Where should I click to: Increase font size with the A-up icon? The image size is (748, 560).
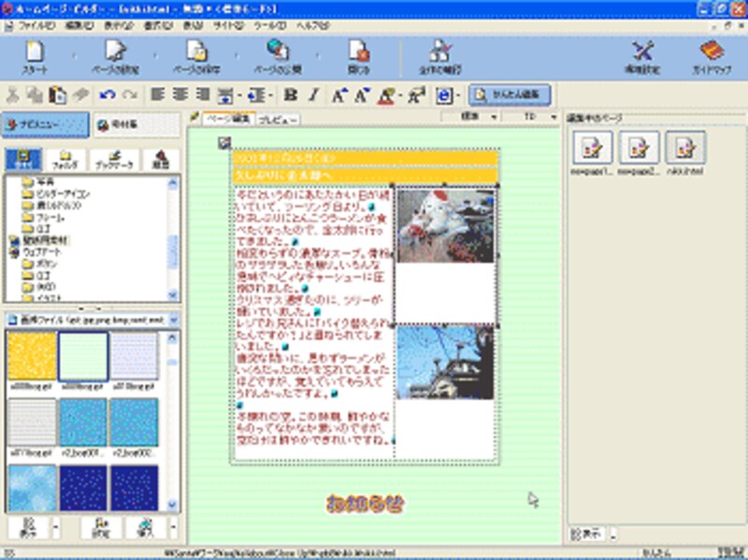339,95
